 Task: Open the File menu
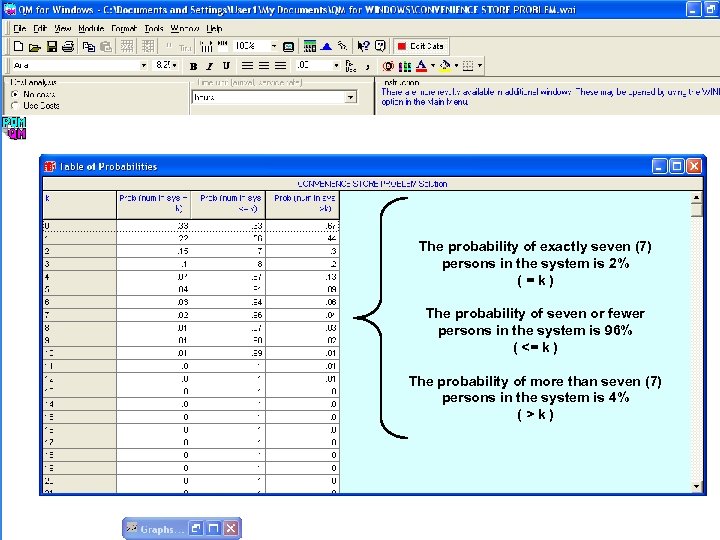click(19, 28)
